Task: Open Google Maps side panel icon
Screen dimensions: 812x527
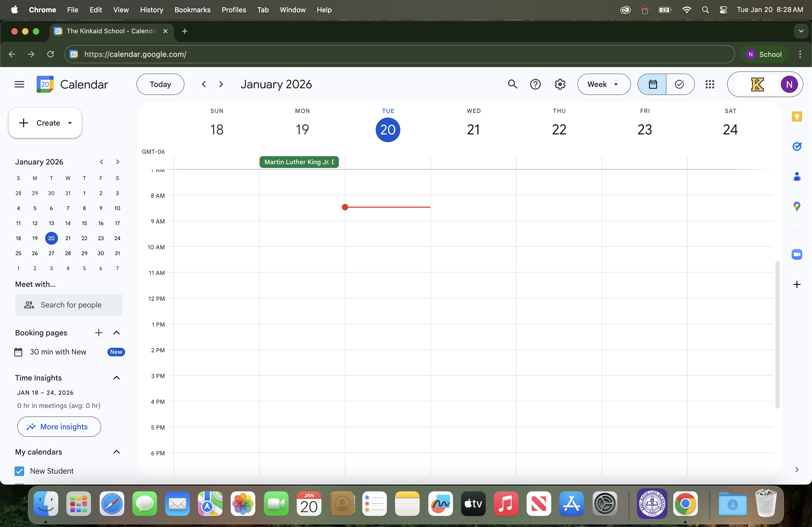Action: 796,206
